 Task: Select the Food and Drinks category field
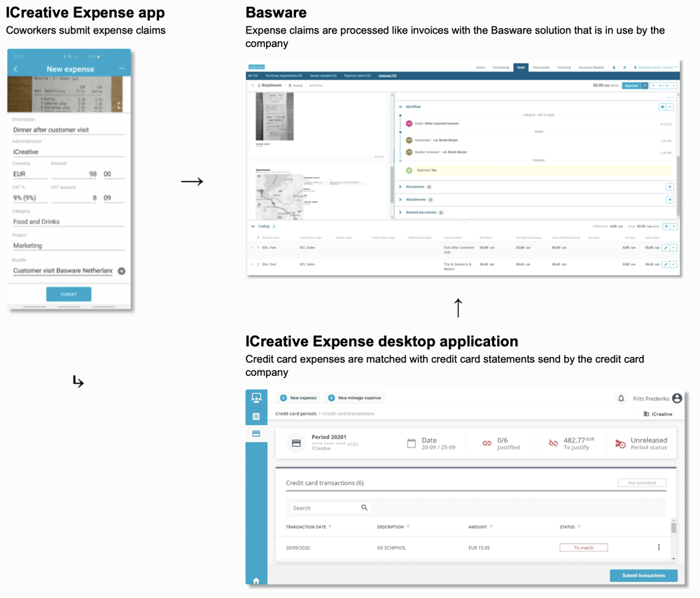(x=69, y=222)
